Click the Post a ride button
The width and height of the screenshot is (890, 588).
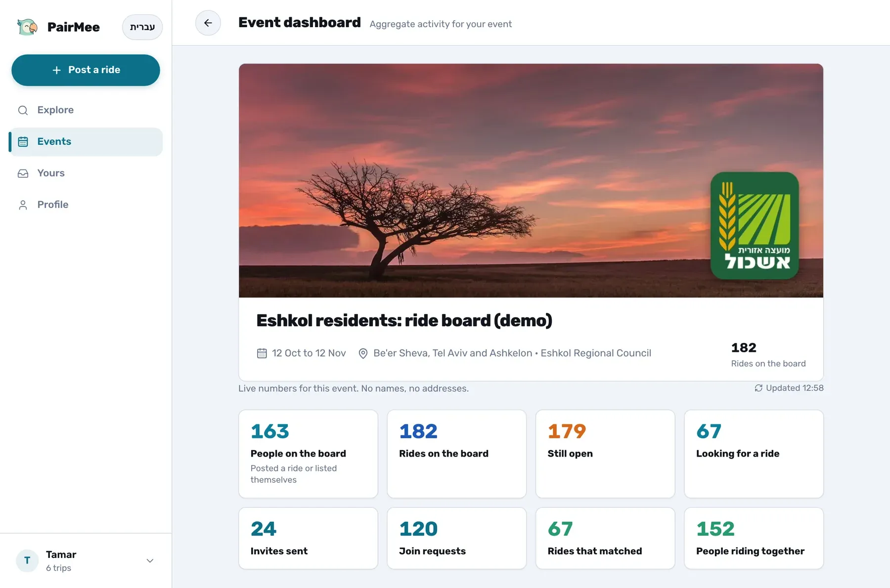click(x=86, y=70)
